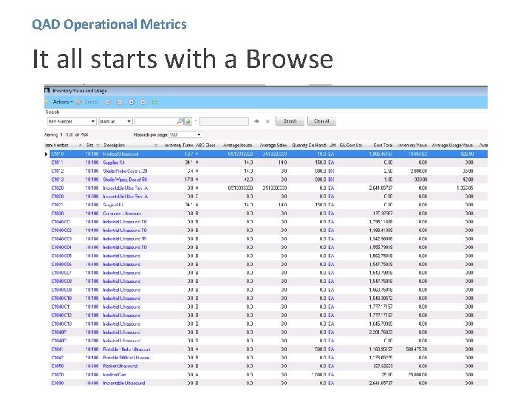Click the Average Sales column header
This screenshot has height=399, width=532.
point(273,146)
